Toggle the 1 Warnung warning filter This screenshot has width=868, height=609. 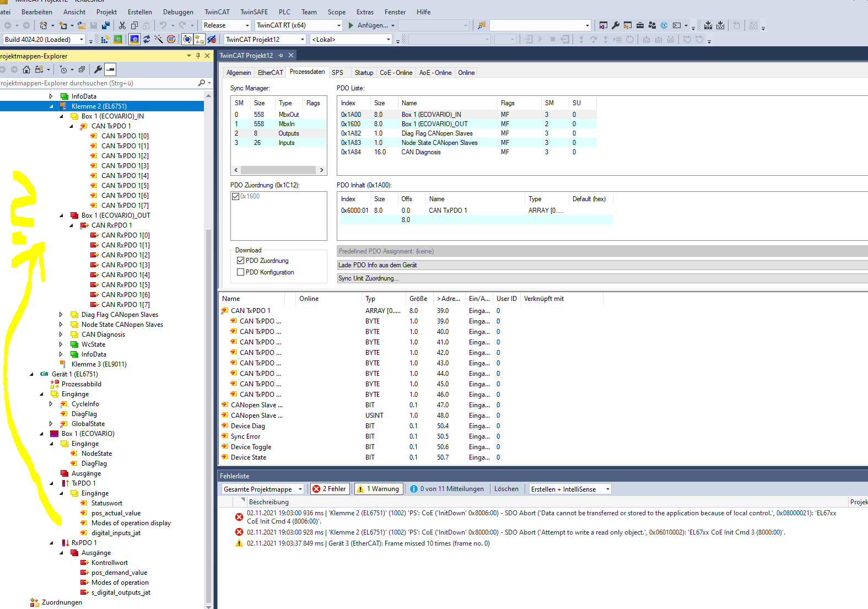378,489
